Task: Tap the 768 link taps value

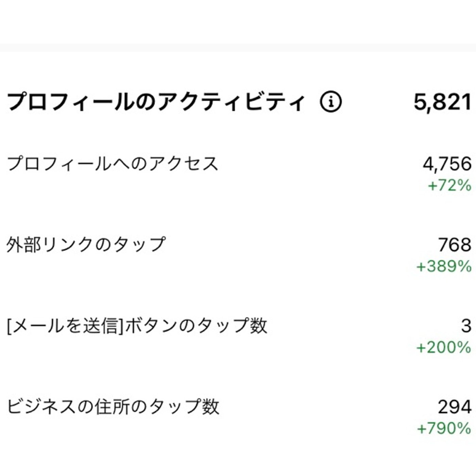Action: [x=455, y=245]
